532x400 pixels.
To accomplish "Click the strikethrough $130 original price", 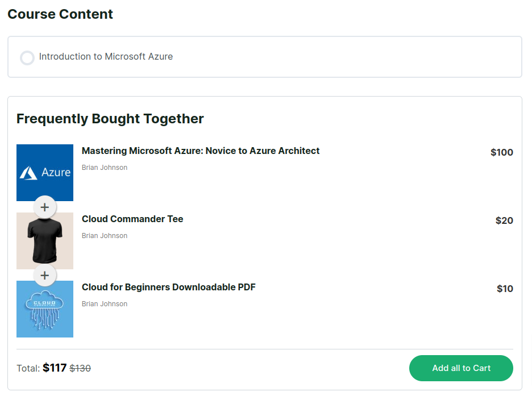I will click(80, 368).
